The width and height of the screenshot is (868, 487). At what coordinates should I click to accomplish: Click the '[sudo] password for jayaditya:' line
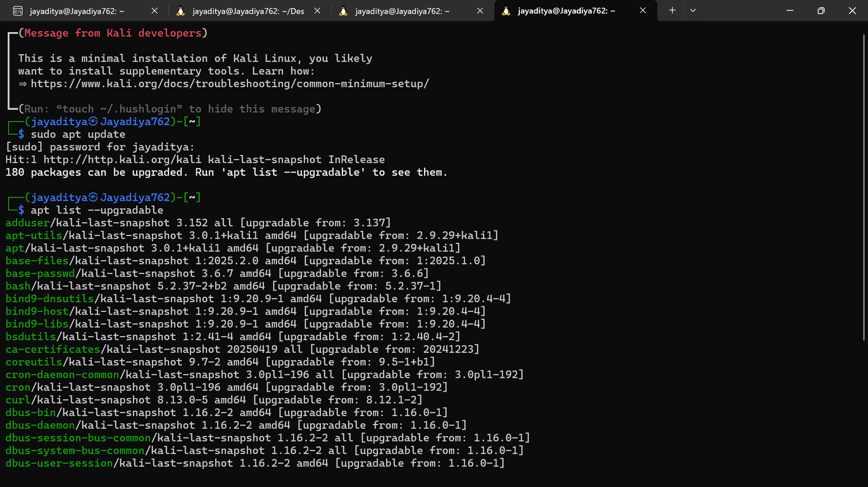(x=100, y=147)
